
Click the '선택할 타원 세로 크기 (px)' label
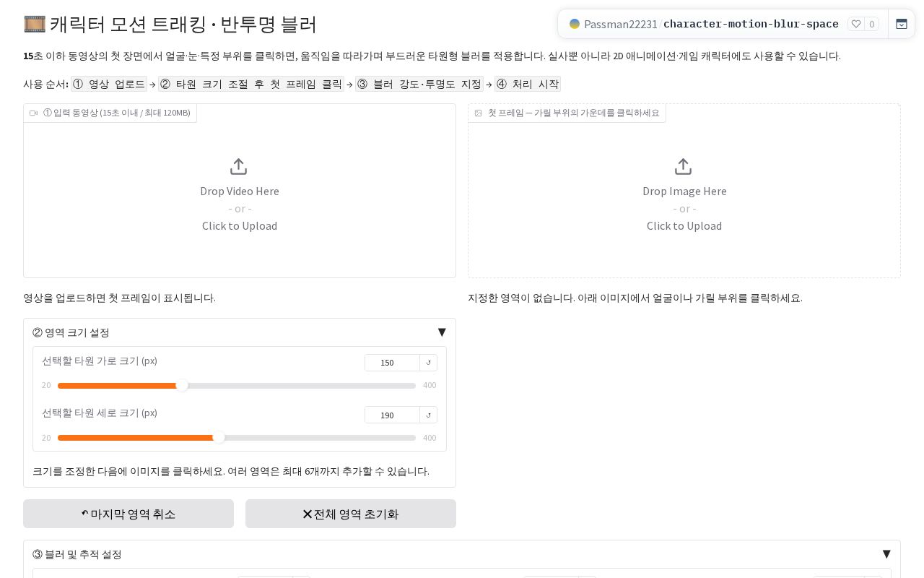[x=100, y=413]
